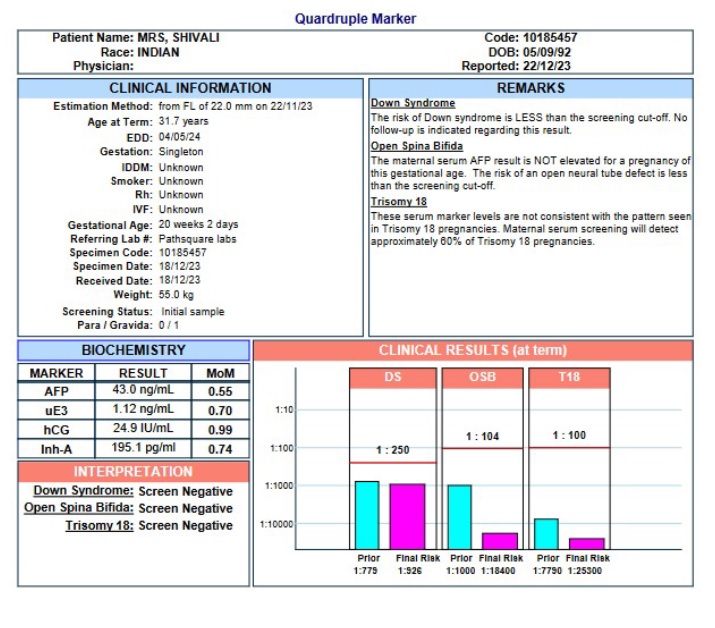Click the BIOCHEMISTRY panel header
Viewport: 715px width, 628px height.
pos(133,350)
